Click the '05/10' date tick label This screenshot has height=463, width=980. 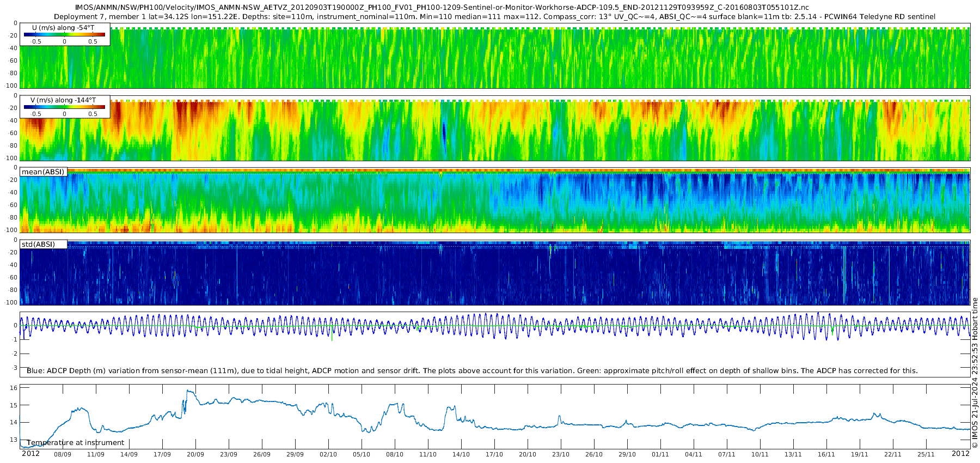point(362,454)
